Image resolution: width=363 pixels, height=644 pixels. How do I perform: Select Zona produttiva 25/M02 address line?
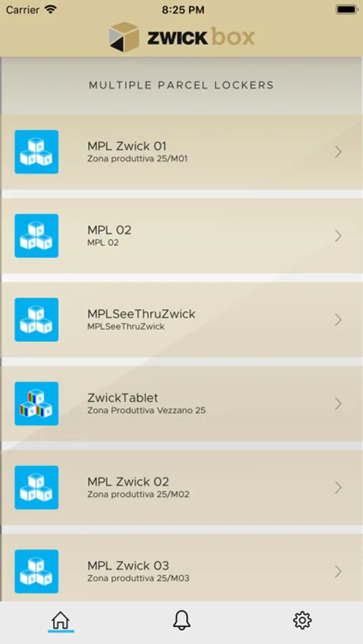click(x=138, y=494)
